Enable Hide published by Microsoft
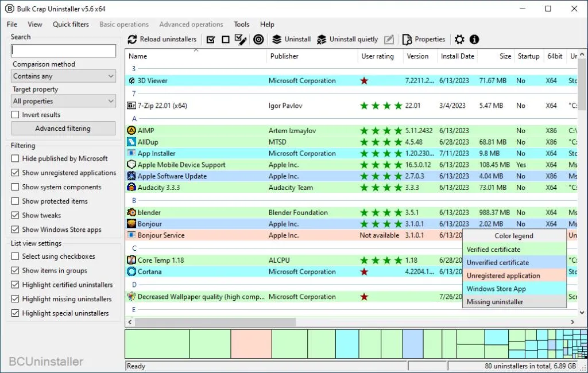The width and height of the screenshot is (588, 373). click(x=15, y=158)
